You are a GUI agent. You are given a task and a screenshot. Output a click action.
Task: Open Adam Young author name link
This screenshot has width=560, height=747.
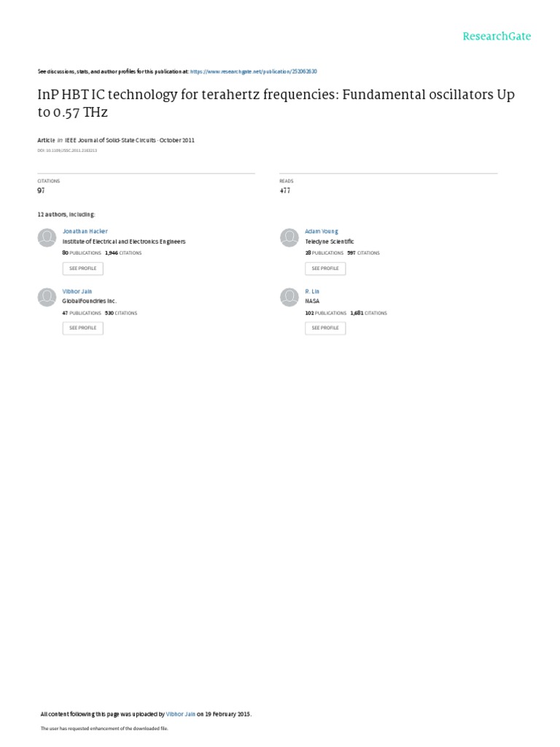point(322,231)
